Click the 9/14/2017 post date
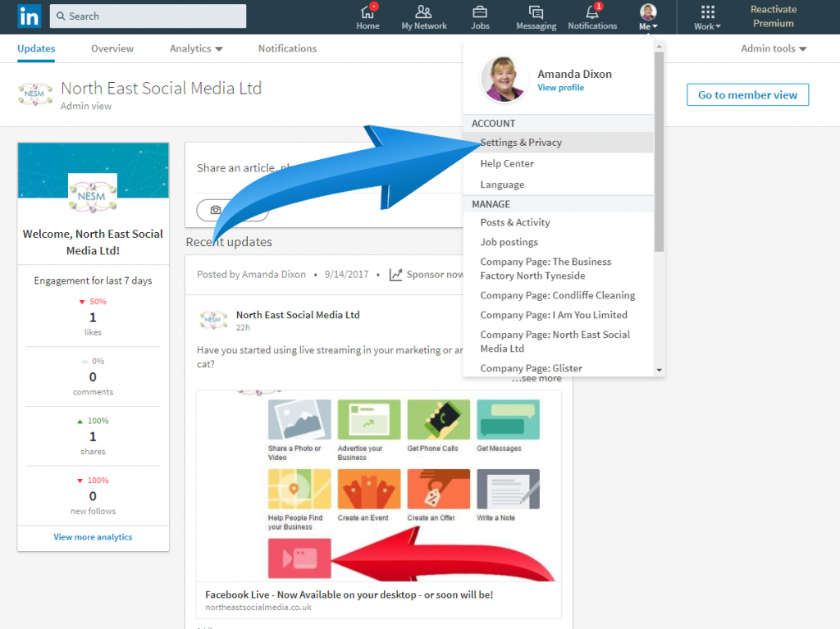Image resolution: width=840 pixels, height=629 pixels. coord(347,275)
